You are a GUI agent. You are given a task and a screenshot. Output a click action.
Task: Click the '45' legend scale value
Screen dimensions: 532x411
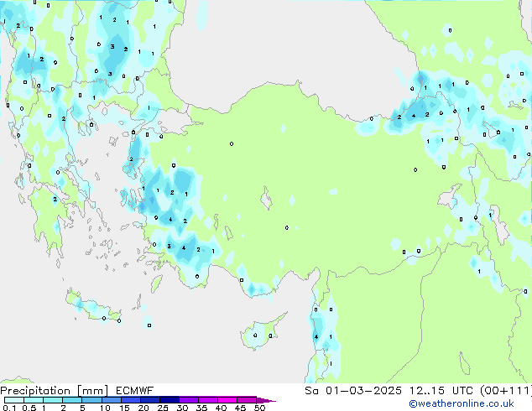pos(240,408)
